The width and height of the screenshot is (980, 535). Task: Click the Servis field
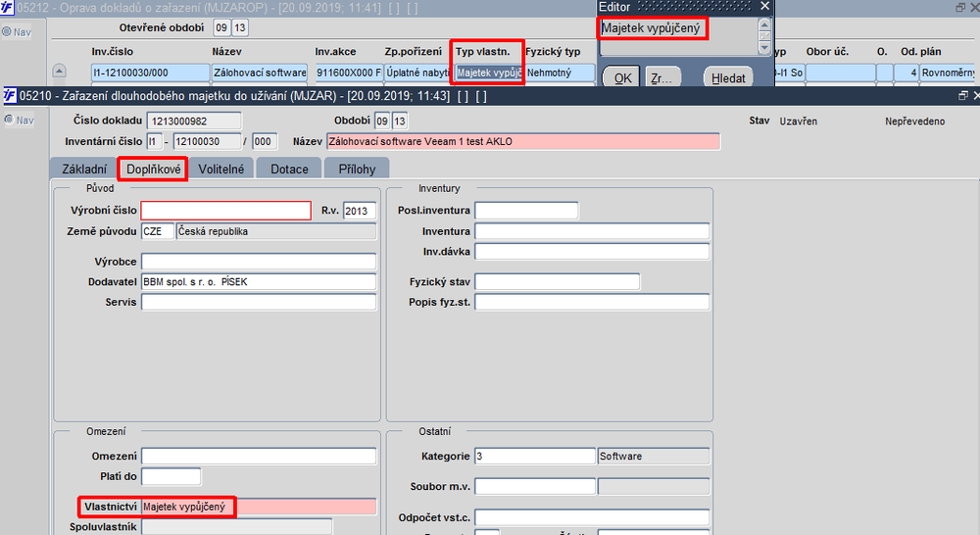coord(259,302)
